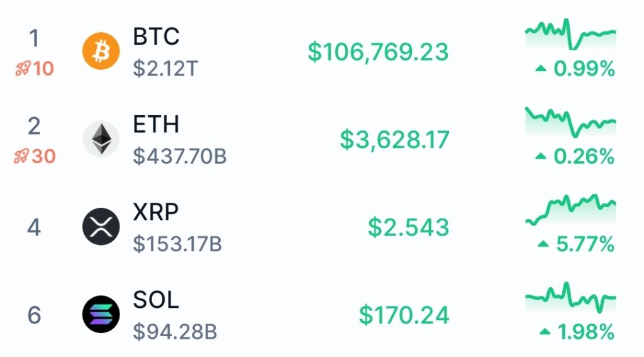Click the ETH market cap $437.70B

179,156
